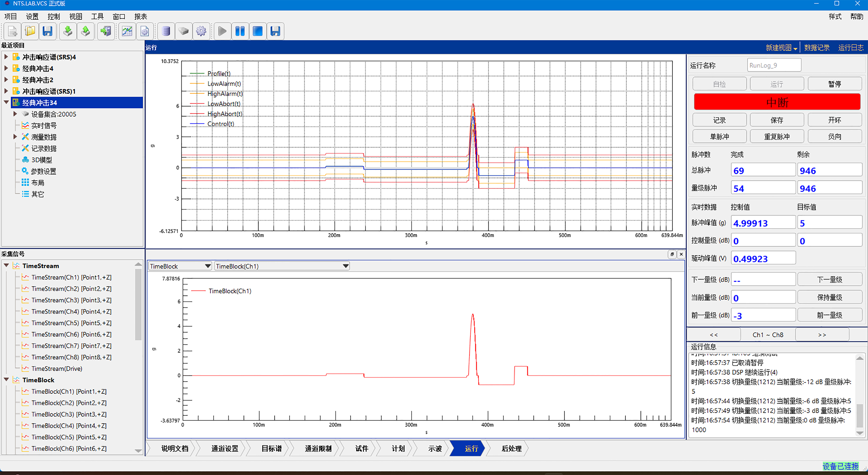Switch to the 通道设置 step tab
Viewport: 868px width, 475px height.
[224, 448]
